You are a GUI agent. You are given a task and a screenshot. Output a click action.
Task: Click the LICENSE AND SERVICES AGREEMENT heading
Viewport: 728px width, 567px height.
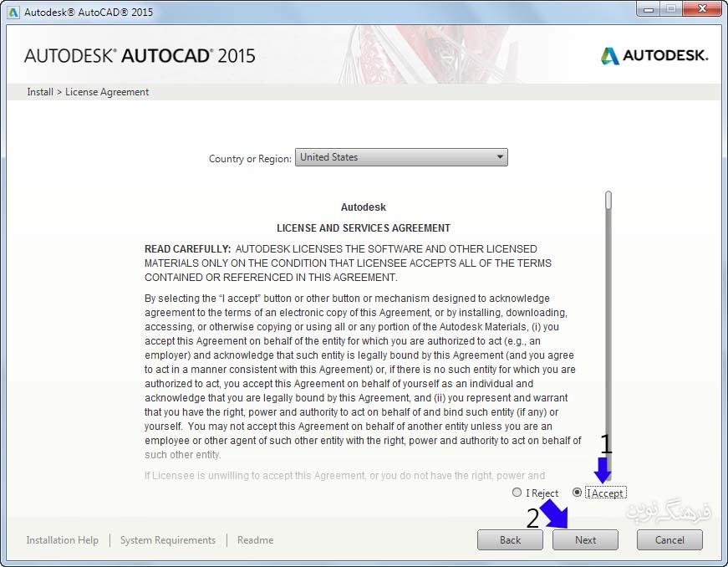click(364, 228)
